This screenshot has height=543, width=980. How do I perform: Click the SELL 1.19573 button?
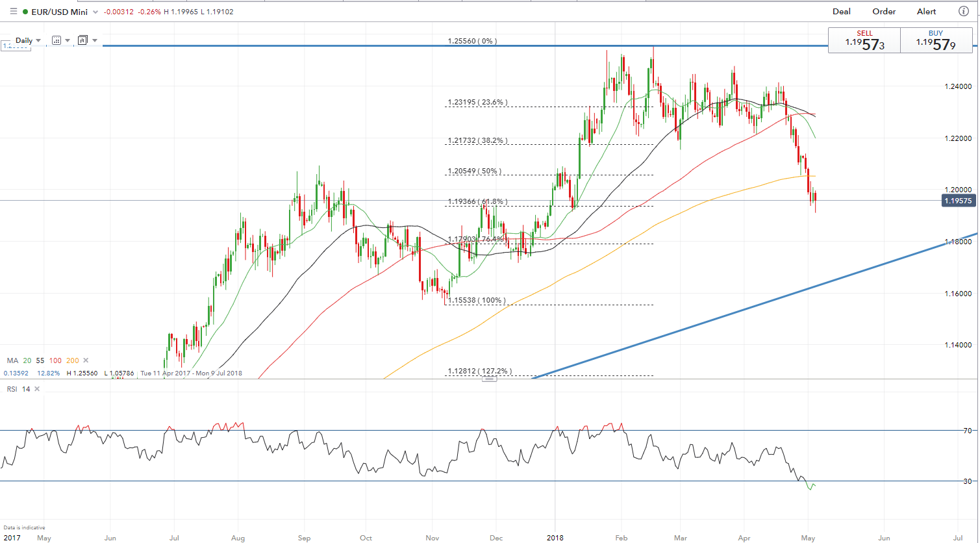(864, 40)
